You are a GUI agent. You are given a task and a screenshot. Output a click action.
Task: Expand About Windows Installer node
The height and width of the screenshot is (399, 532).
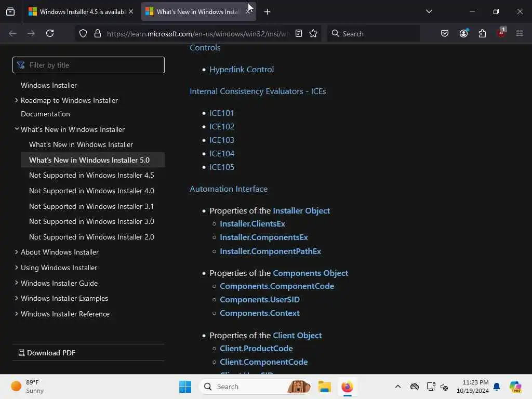point(16,252)
